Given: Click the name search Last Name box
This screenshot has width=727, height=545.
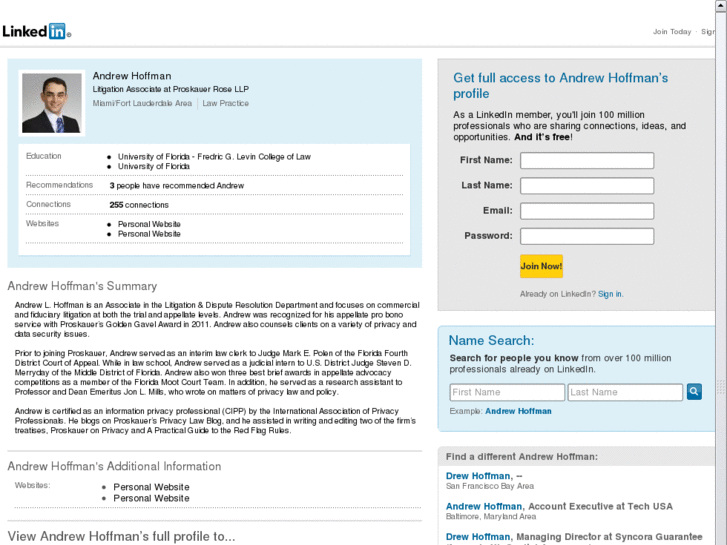Looking at the screenshot, I should pyautogui.click(x=625, y=392).
